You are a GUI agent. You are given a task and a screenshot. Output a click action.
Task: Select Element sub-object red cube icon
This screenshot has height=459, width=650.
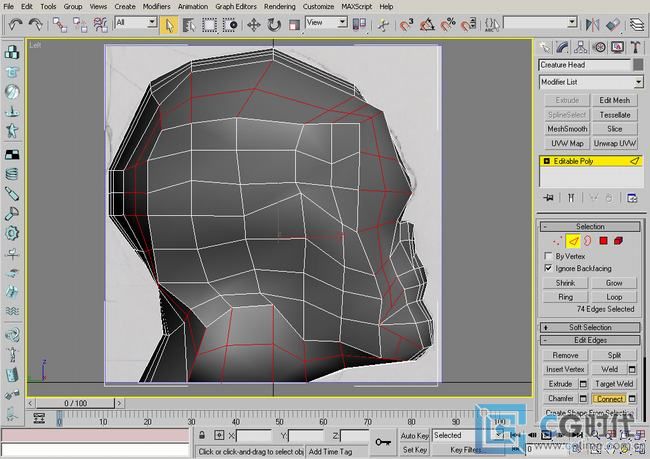click(x=618, y=241)
